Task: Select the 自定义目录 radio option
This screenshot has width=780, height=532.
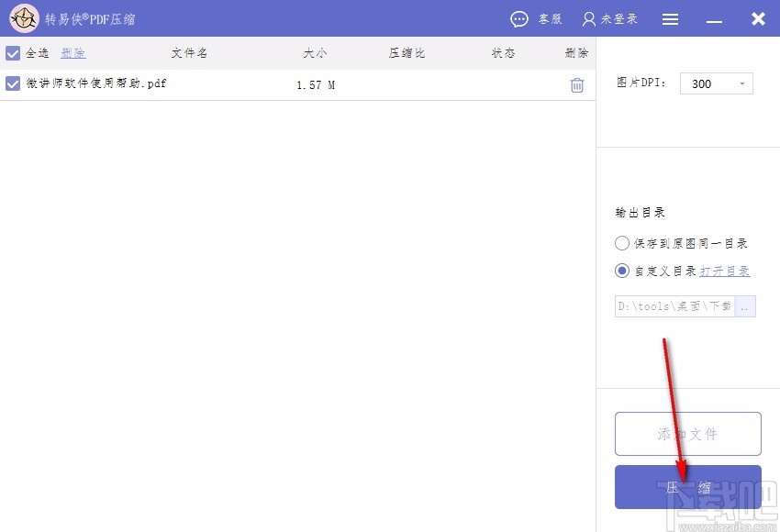Action: [x=620, y=271]
